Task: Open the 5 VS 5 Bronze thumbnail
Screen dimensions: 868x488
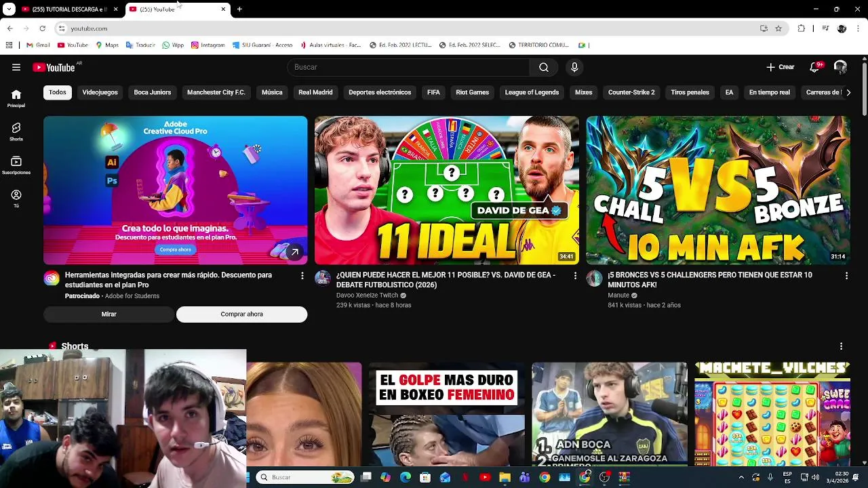Action: pyautogui.click(x=718, y=190)
